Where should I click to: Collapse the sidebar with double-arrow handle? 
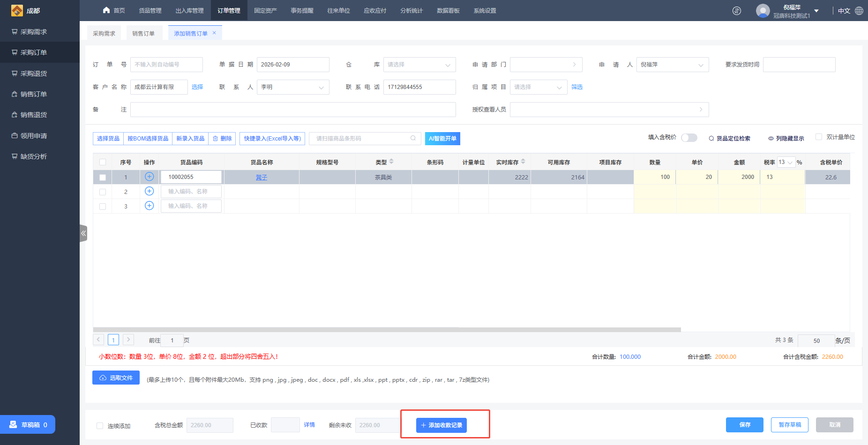click(83, 233)
